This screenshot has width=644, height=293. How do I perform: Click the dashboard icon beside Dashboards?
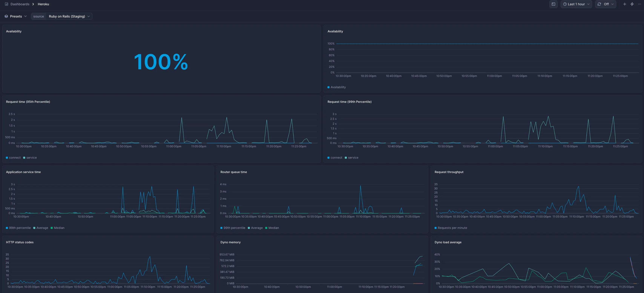coord(6,4)
